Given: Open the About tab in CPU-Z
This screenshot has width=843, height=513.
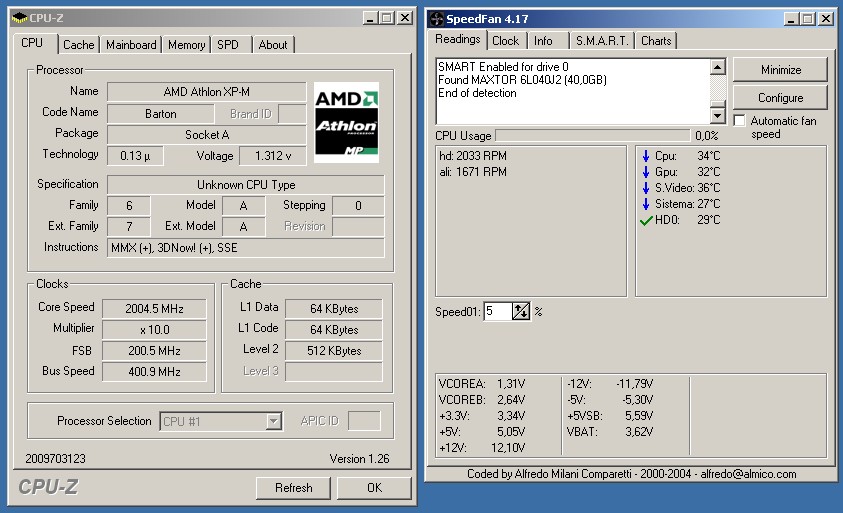Looking at the screenshot, I should click(273, 45).
